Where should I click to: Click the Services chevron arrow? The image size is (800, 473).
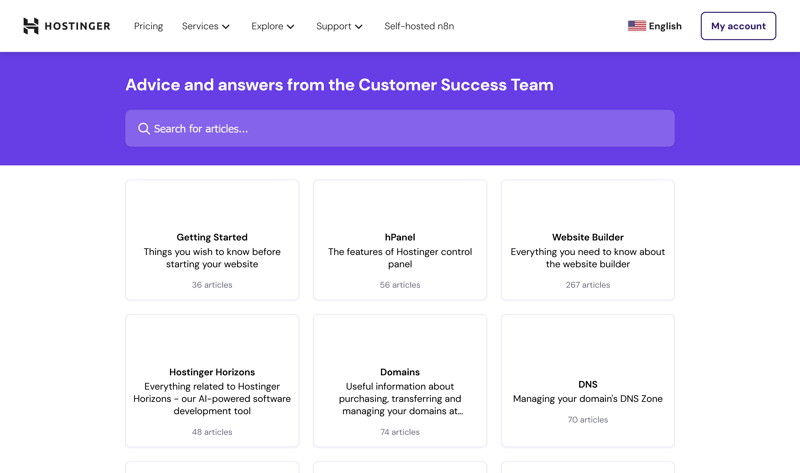click(x=226, y=27)
